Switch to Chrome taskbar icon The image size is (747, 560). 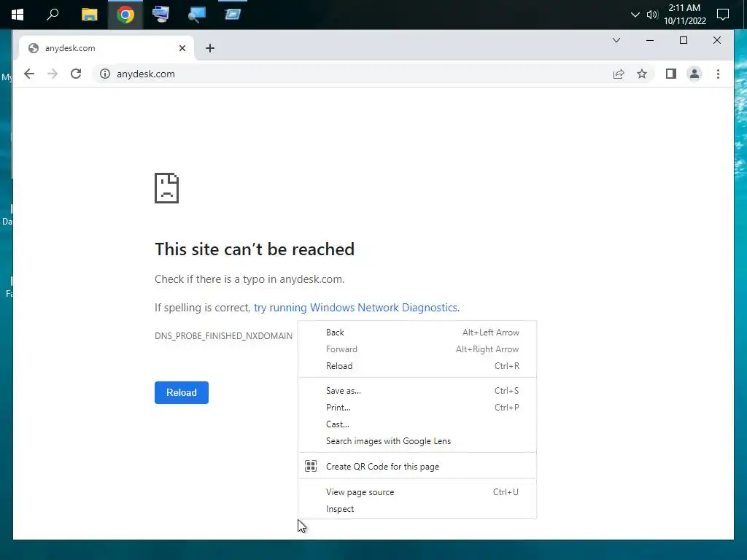(x=125, y=15)
